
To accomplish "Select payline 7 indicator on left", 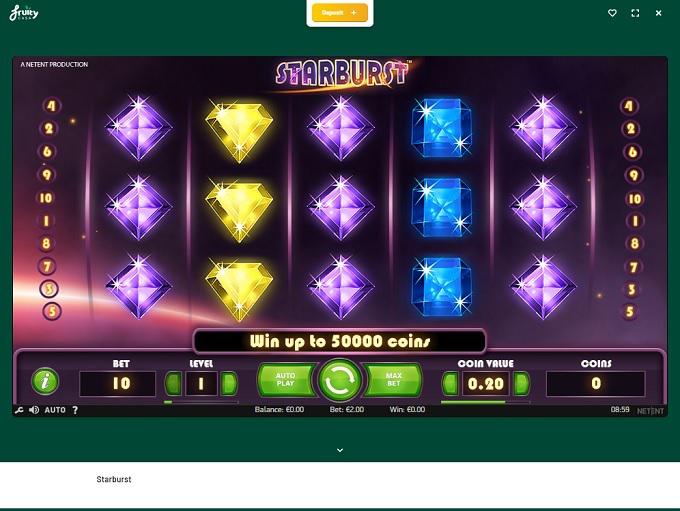I will [x=47, y=266].
